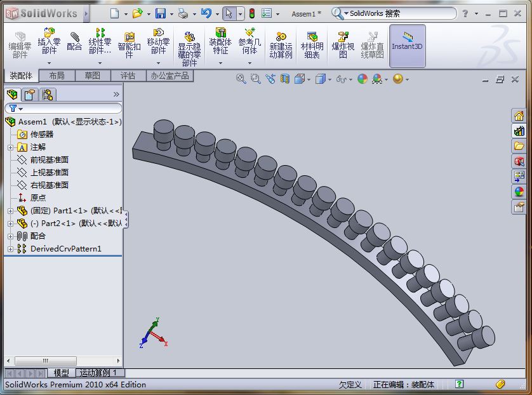Image resolution: width=532 pixels, height=395 pixels.
Task: Click the 配合 mate paperclip tool
Action: click(74, 41)
